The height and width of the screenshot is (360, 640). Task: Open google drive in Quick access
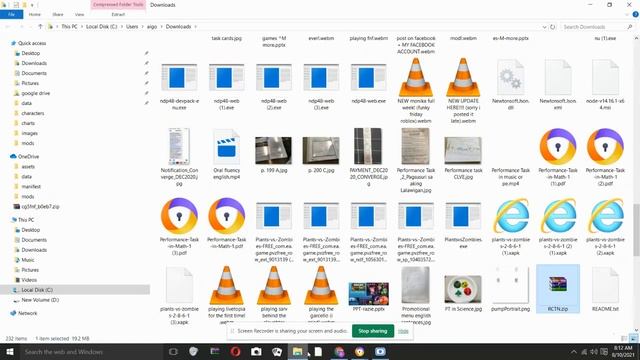coord(36,93)
